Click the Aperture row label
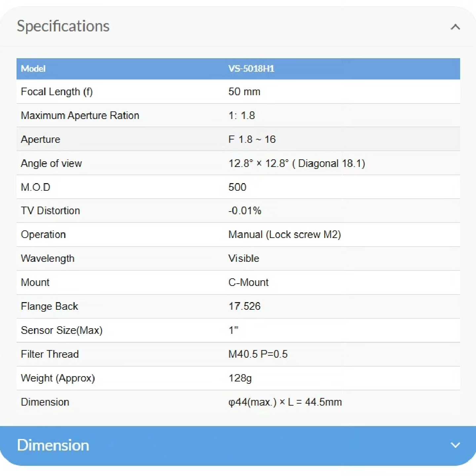 (x=40, y=139)
